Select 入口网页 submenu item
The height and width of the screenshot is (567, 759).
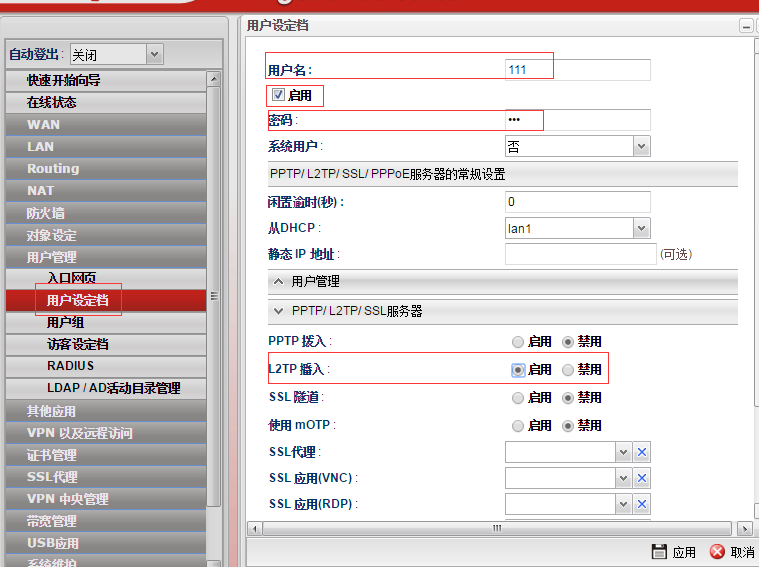106,278
